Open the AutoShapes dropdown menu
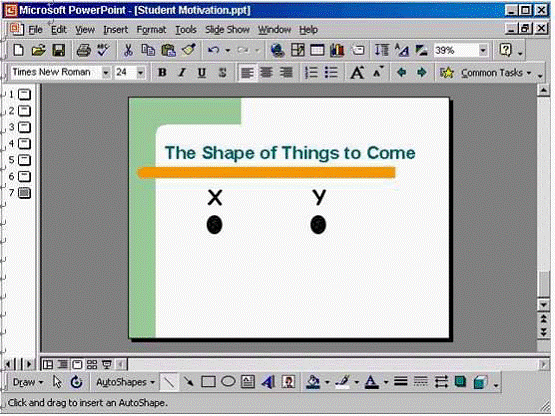The width and height of the screenshot is (555, 416). [x=126, y=382]
